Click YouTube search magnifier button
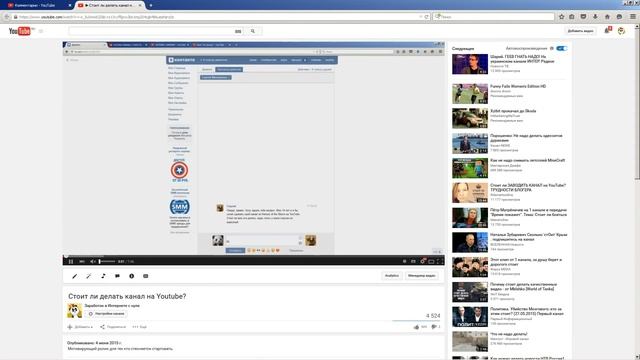The width and height of the screenshot is (640, 360). (x=253, y=31)
